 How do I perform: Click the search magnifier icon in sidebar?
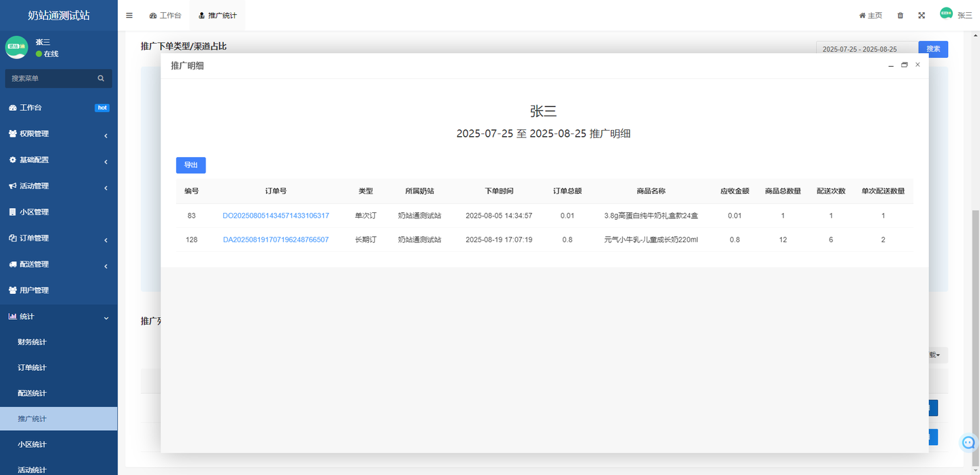coord(101,78)
